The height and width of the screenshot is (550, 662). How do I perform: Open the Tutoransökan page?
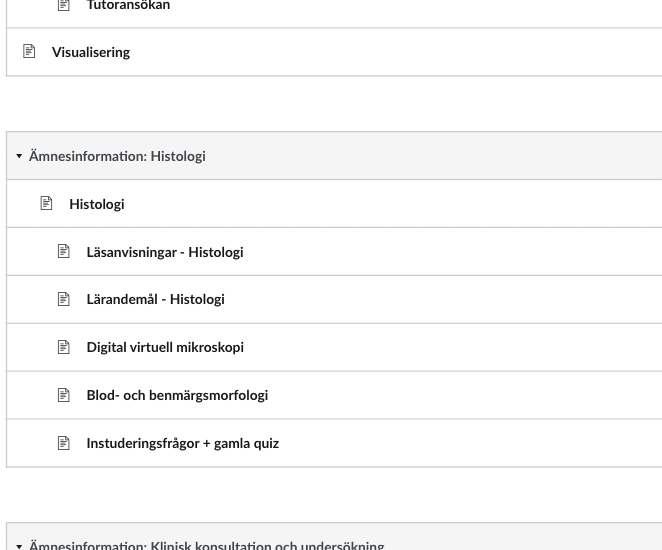tap(128, 5)
